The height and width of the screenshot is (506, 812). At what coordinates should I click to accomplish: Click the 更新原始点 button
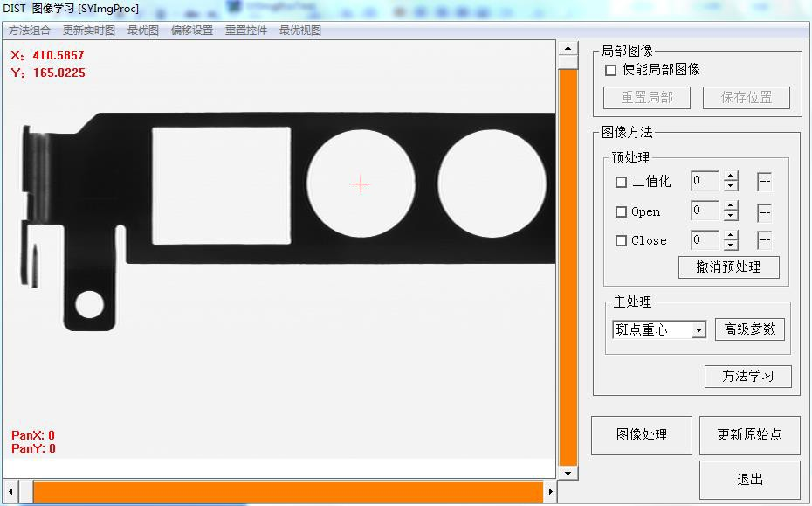coord(749,434)
